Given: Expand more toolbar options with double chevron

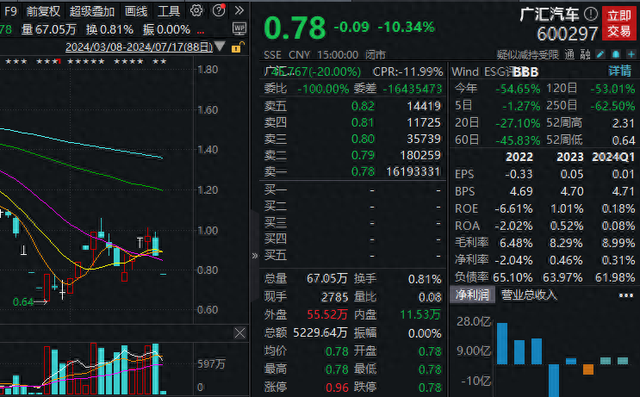Looking at the screenshot, I should click(239, 10).
